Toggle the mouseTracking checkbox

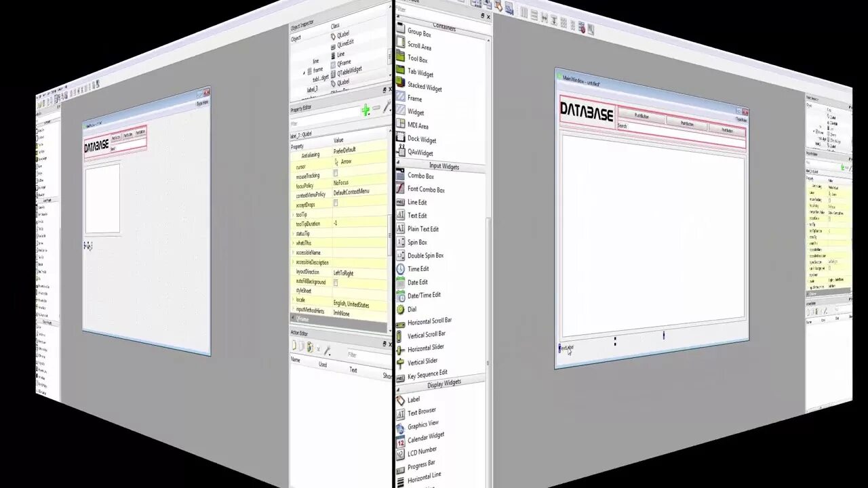tap(336, 174)
